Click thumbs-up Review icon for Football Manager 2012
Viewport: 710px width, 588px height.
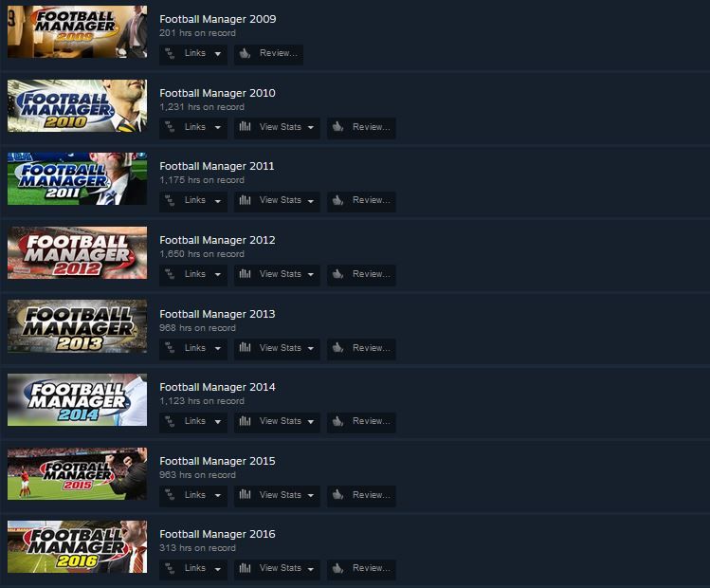click(x=337, y=274)
